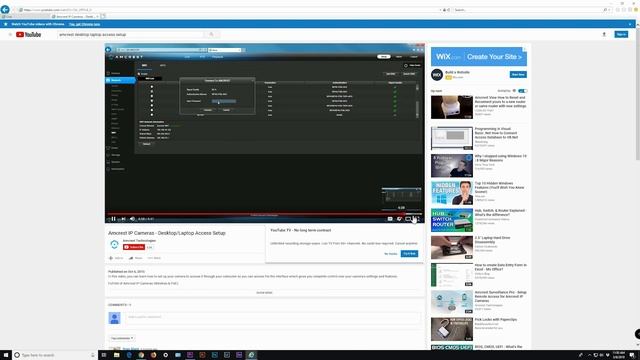Image resolution: width=640 pixels, height=360 pixels.
Task: Click Add to under the video
Action: [116, 258]
